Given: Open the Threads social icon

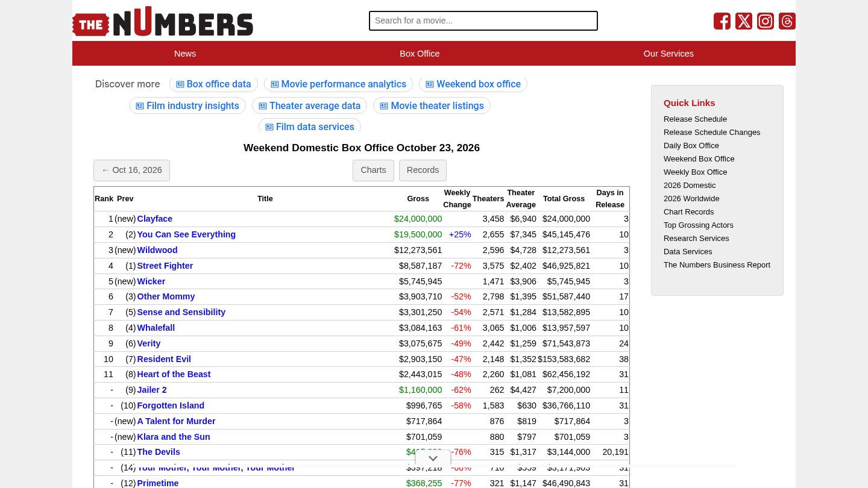Looking at the screenshot, I should (787, 21).
